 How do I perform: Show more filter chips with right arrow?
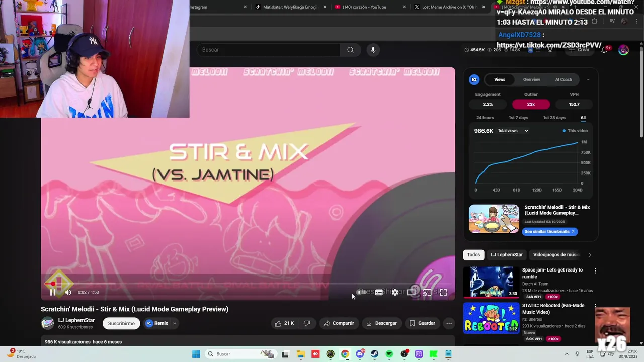coord(590,255)
